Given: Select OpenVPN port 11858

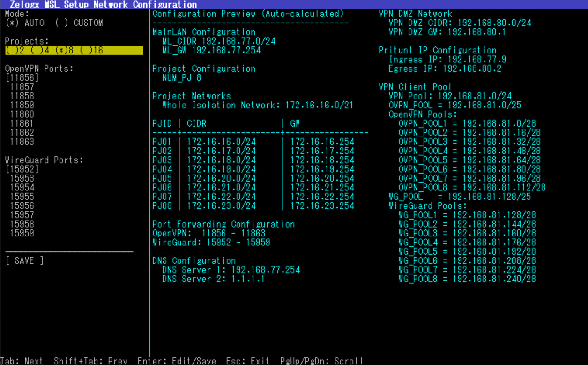Looking at the screenshot, I should 22,96.
